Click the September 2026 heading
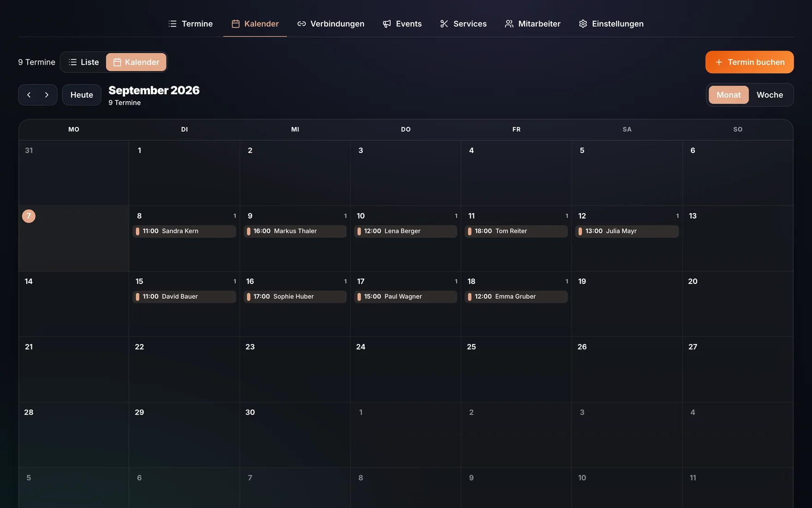The image size is (812, 508). click(154, 90)
